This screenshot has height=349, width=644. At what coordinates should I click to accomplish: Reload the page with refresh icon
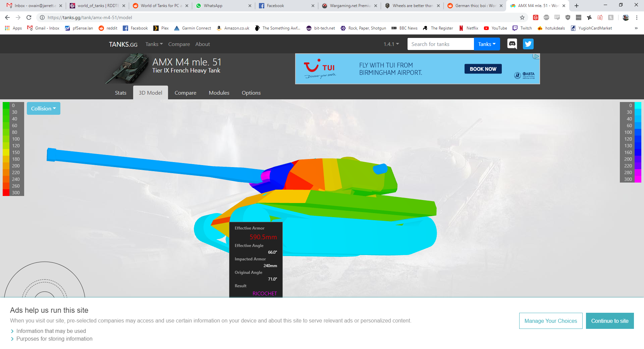tap(29, 17)
